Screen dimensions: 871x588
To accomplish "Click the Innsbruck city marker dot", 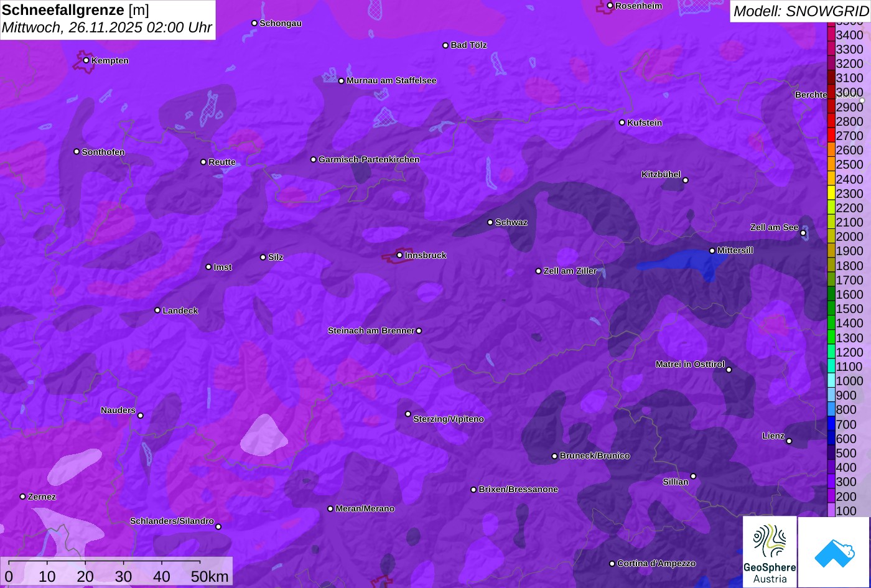I will coord(399,255).
